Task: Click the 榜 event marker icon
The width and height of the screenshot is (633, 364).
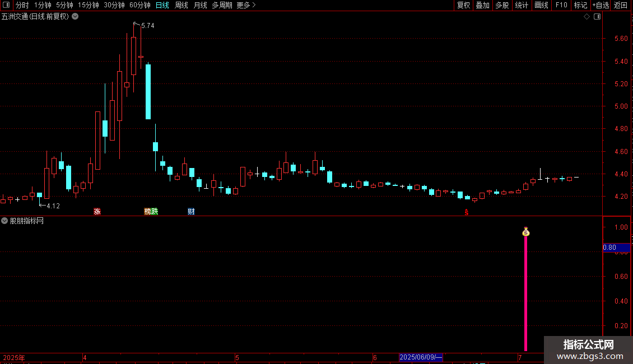Action: (148, 212)
